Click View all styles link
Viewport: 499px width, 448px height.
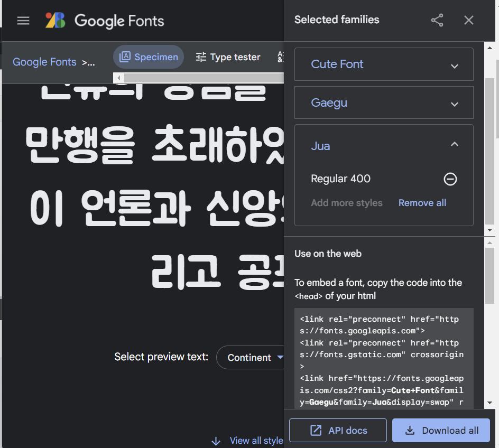[247, 441]
